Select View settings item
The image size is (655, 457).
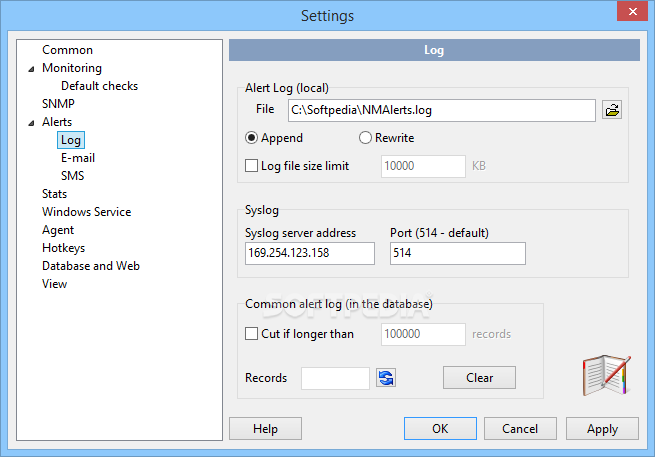(54, 284)
